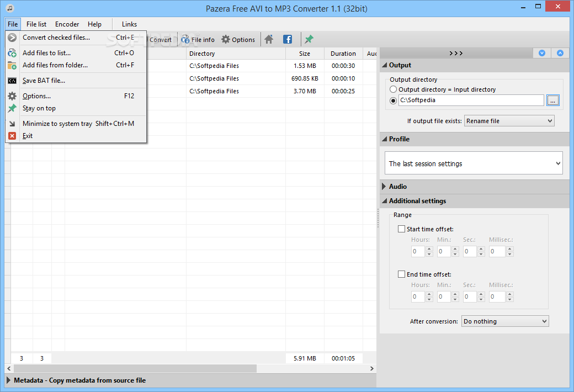Image resolution: width=574 pixels, height=392 pixels.
Task: Enable the Start time offset checkbox
Action: pyautogui.click(x=402, y=229)
